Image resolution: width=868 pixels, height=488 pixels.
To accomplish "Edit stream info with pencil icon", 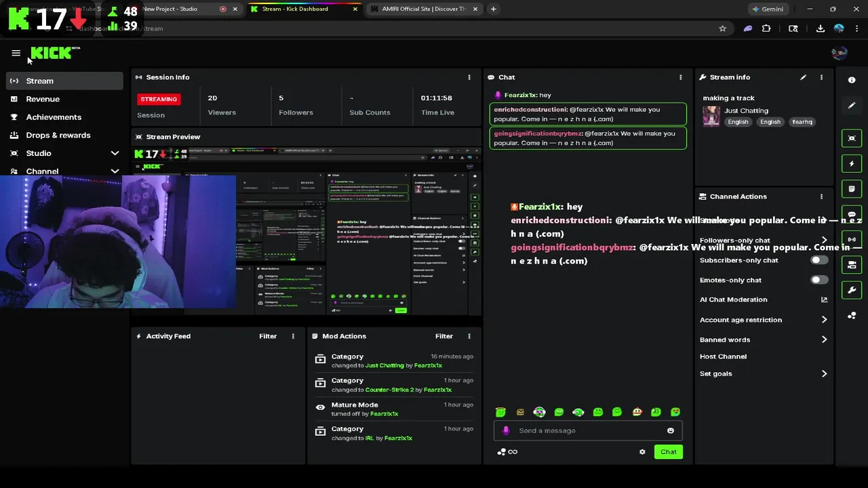I will (x=804, y=77).
